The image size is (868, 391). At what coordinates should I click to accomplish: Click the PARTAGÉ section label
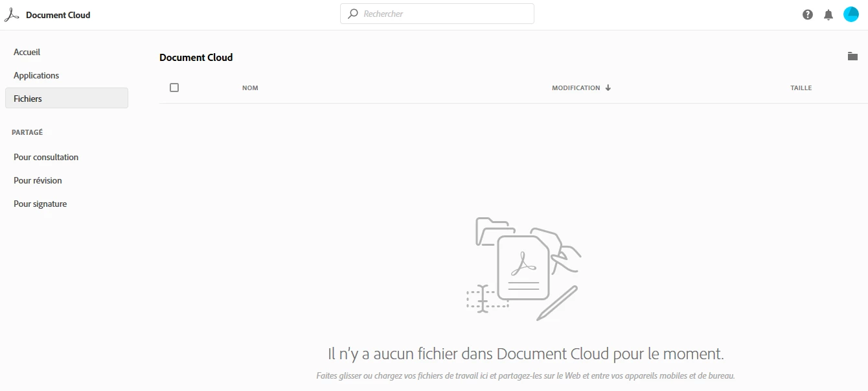27,132
